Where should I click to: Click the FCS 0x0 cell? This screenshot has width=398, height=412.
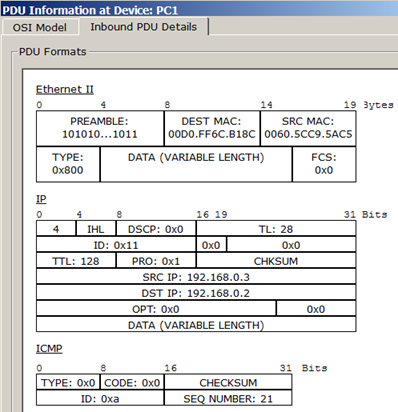tap(324, 164)
